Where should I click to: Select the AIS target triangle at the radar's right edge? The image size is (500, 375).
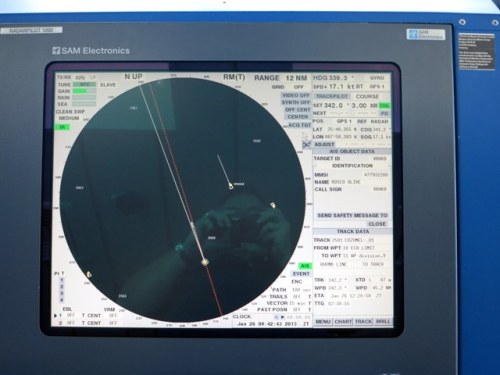click(x=273, y=205)
